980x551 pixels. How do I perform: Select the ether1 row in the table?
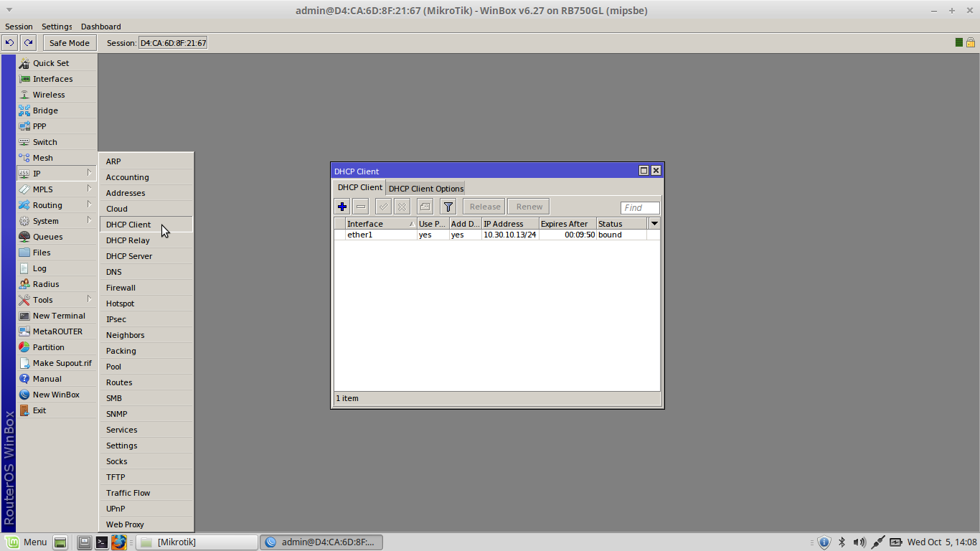pos(496,235)
